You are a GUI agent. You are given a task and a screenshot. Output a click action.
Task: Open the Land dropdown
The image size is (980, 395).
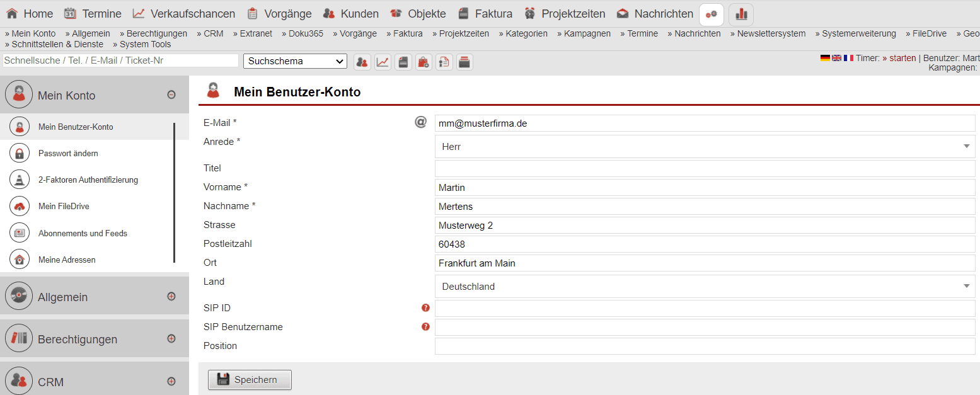point(705,287)
